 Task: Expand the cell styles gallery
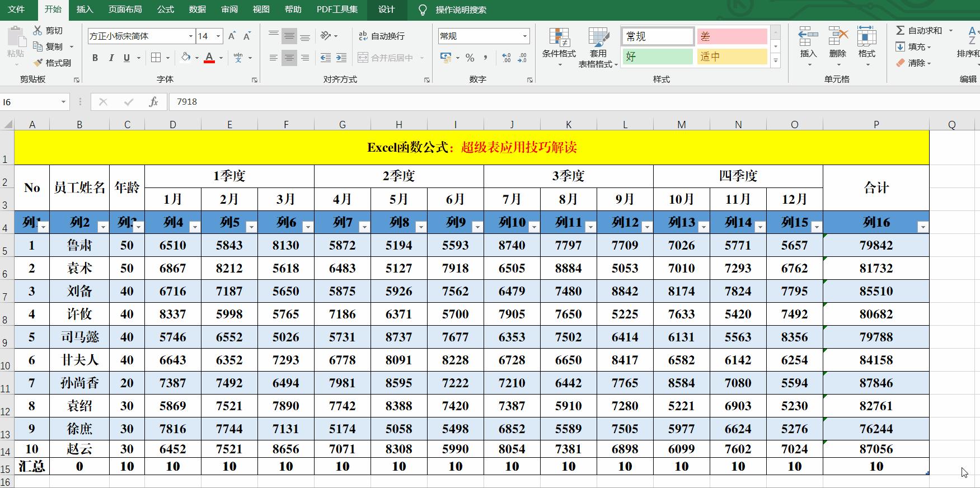tap(776, 61)
